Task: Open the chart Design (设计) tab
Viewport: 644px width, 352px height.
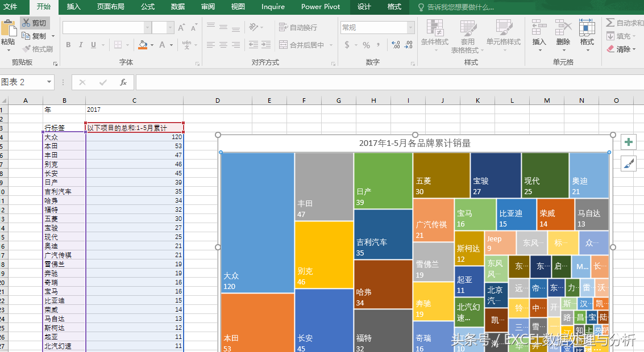Action: [364, 7]
